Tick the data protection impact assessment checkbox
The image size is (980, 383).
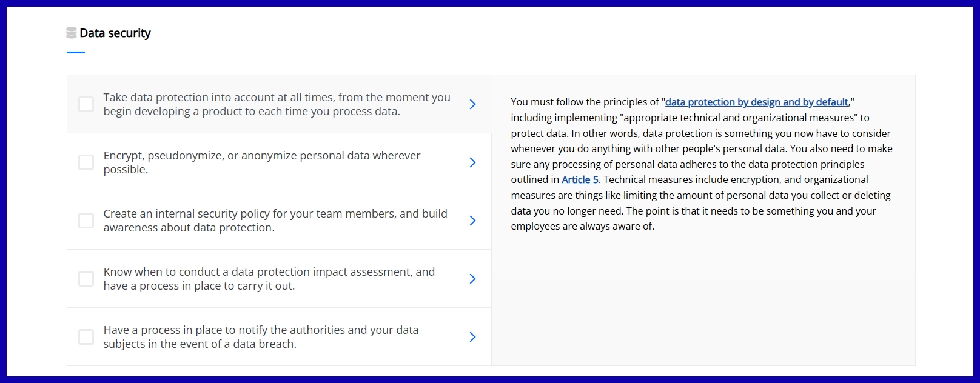coord(86,279)
